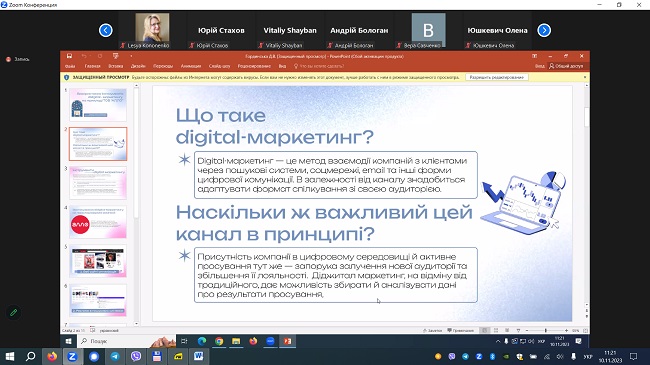Viewport: 650px width, 365px height.
Task: Open Word from the outer taskbar
Action: pyautogui.click(x=199, y=356)
